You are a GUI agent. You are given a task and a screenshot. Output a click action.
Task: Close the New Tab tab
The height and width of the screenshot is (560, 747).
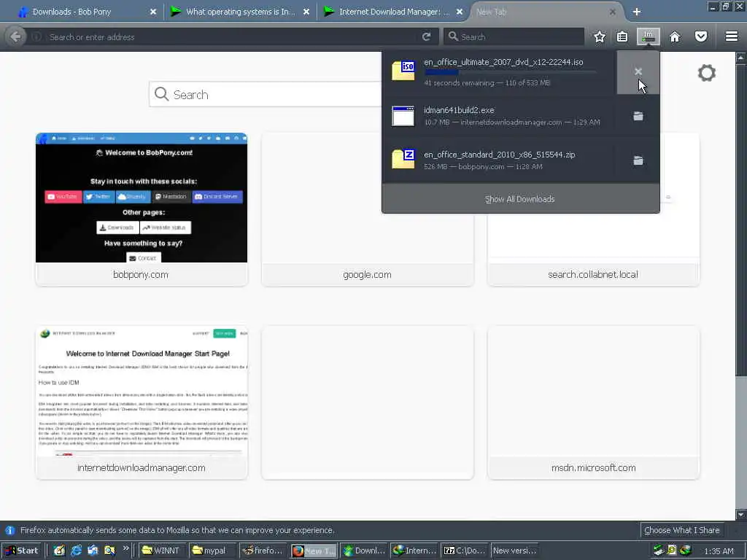(613, 12)
